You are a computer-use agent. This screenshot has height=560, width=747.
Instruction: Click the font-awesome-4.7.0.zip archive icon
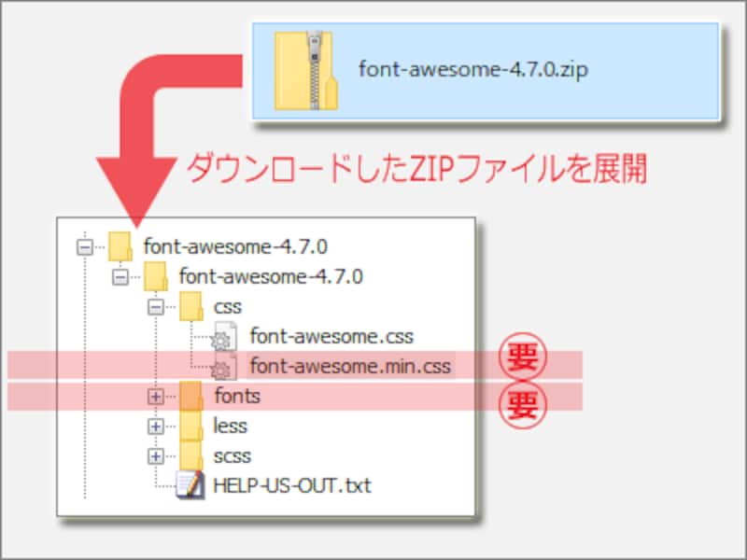[306, 71]
